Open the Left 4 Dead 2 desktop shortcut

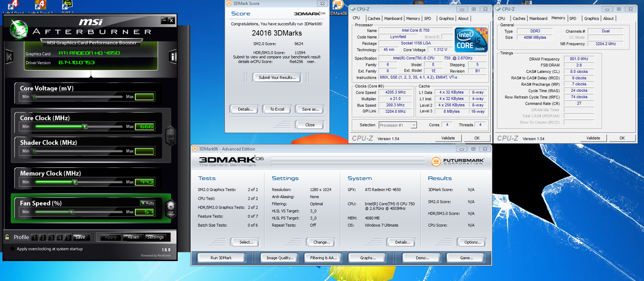(40, 6)
